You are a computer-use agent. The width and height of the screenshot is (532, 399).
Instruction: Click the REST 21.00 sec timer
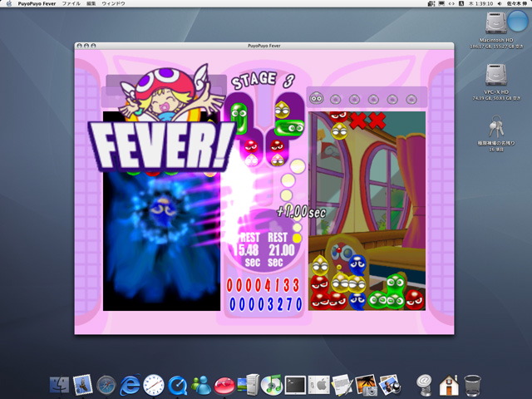[281, 249]
